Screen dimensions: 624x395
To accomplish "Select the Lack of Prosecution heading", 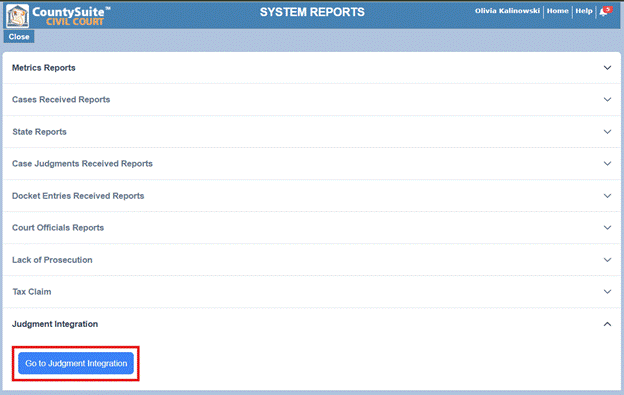I will (x=52, y=260).
